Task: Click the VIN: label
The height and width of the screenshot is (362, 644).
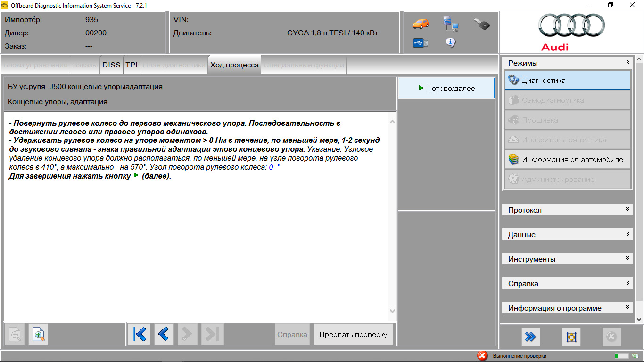Action: pyautogui.click(x=181, y=20)
